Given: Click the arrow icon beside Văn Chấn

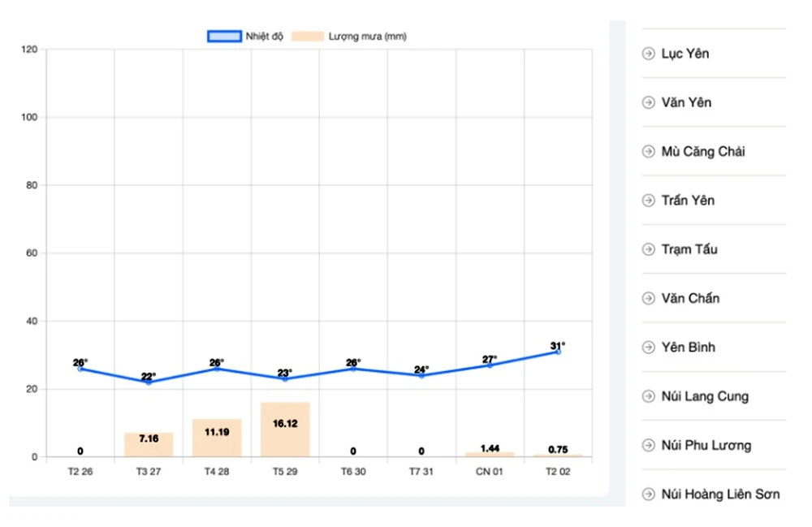Looking at the screenshot, I should [648, 298].
